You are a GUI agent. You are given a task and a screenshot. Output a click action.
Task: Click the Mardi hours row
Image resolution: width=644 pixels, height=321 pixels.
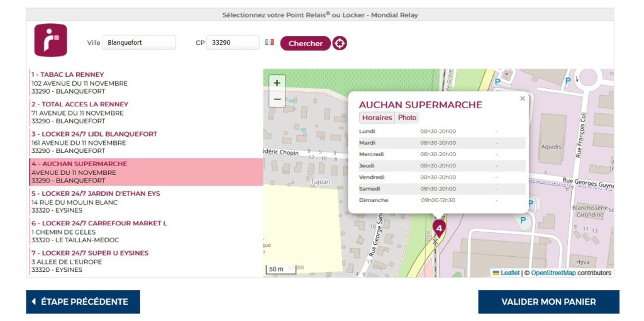[x=442, y=143]
